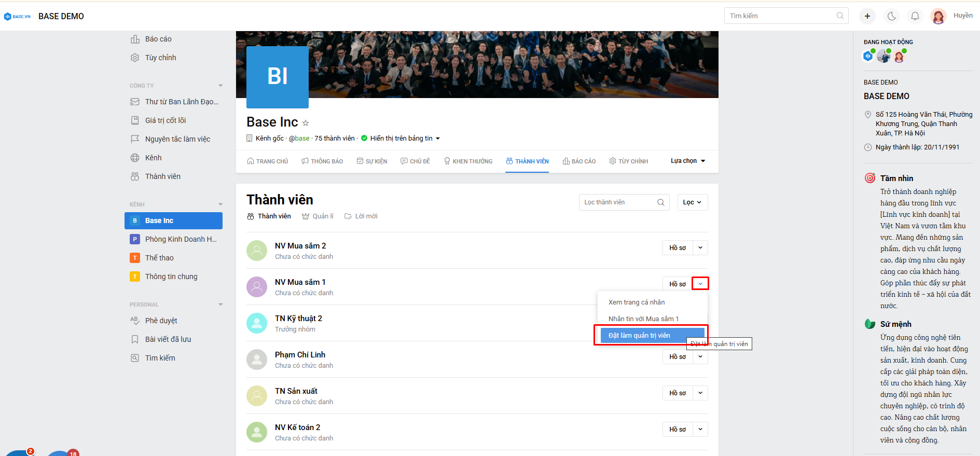Screen dimensions: 980x456
Task: Expand options arrow for TN Sản xuất
Action: click(x=700, y=393)
